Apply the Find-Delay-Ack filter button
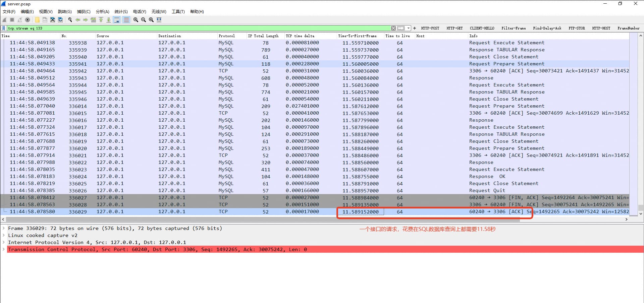 click(x=547, y=28)
